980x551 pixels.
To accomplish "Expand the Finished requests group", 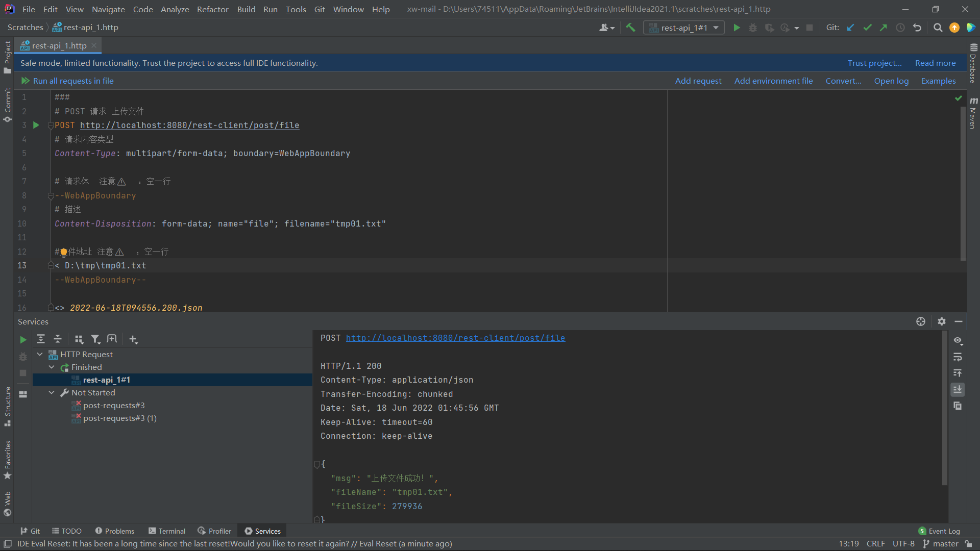I will point(52,367).
